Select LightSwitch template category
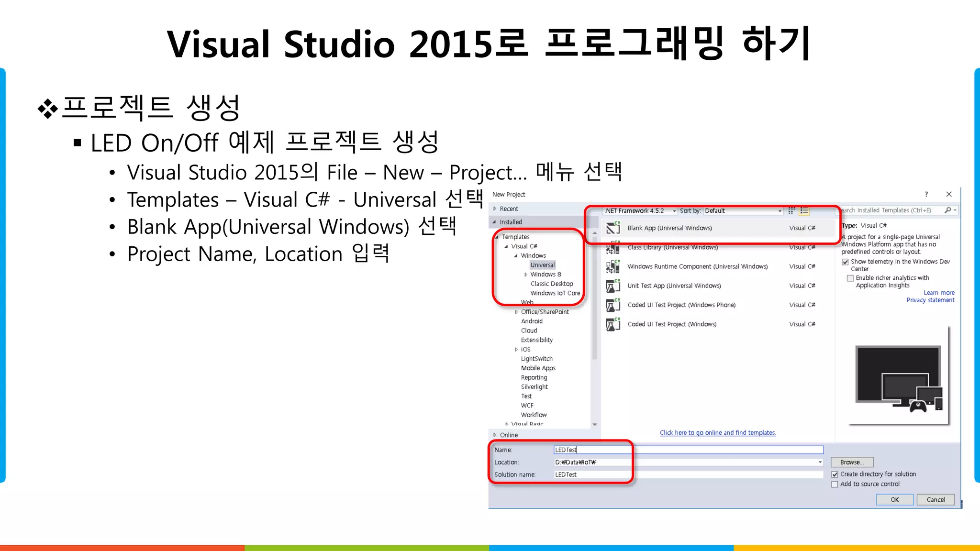 tap(536, 359)
